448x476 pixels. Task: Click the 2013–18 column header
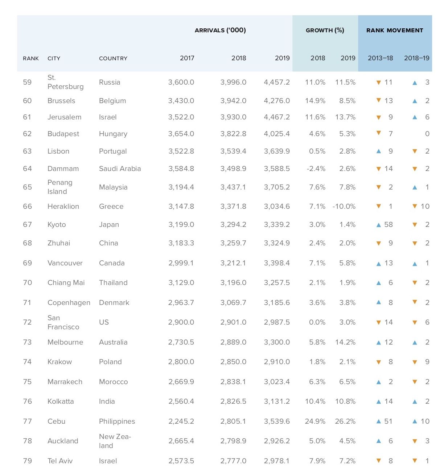point(380,58)
